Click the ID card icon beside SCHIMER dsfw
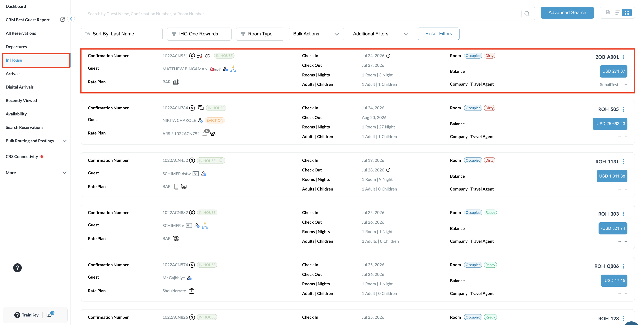Viewport: 644px width, 325px height. 196,174
